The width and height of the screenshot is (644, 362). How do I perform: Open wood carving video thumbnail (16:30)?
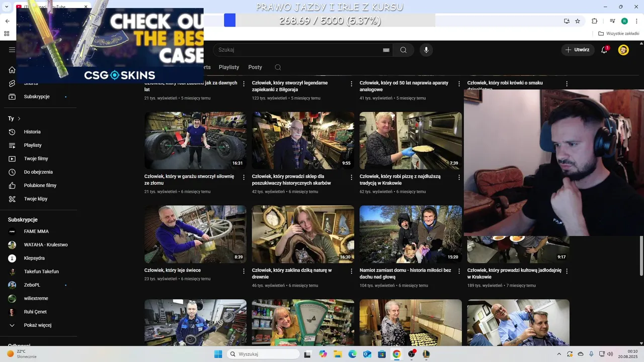(303, 234)
